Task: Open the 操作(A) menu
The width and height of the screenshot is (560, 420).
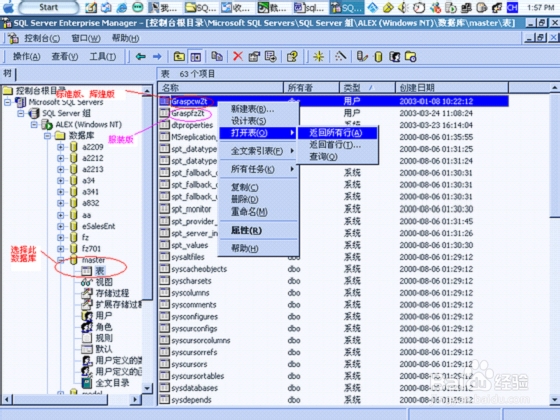Action: 27,56
